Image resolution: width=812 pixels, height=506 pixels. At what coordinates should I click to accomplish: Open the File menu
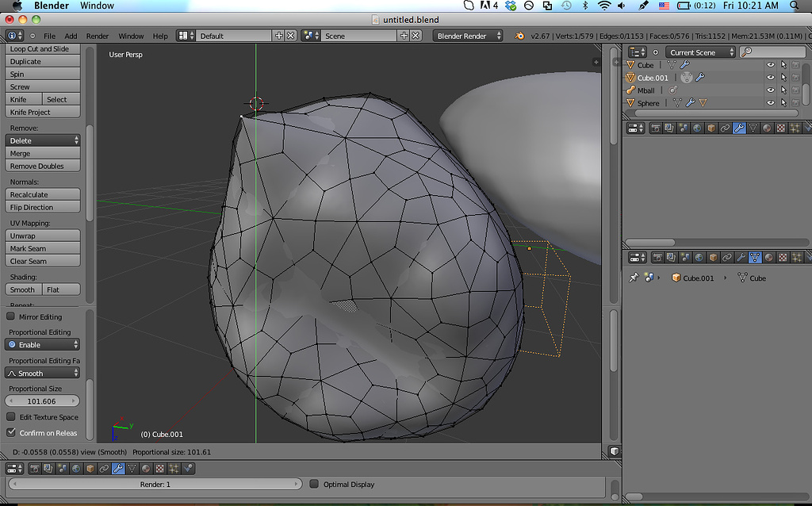50,36
